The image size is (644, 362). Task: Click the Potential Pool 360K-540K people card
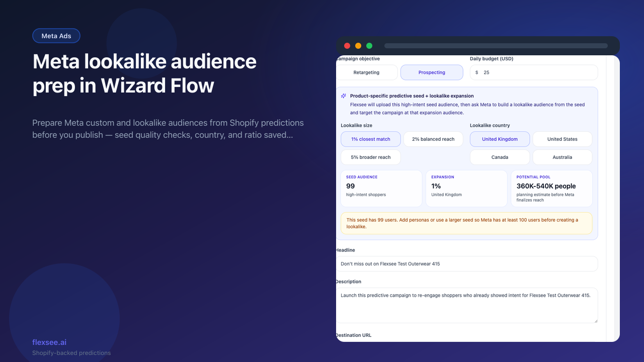(551, 189)
